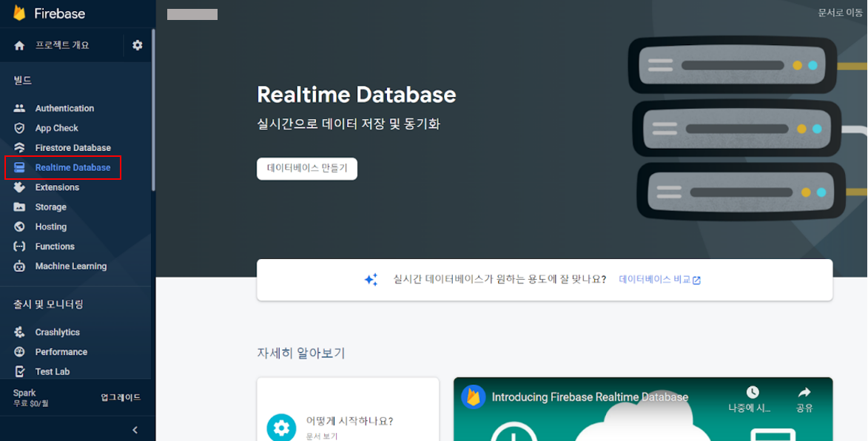The image size is (868, 441).
Task: Click the Firebase wordmark text
Action: (x=60, y=13)
